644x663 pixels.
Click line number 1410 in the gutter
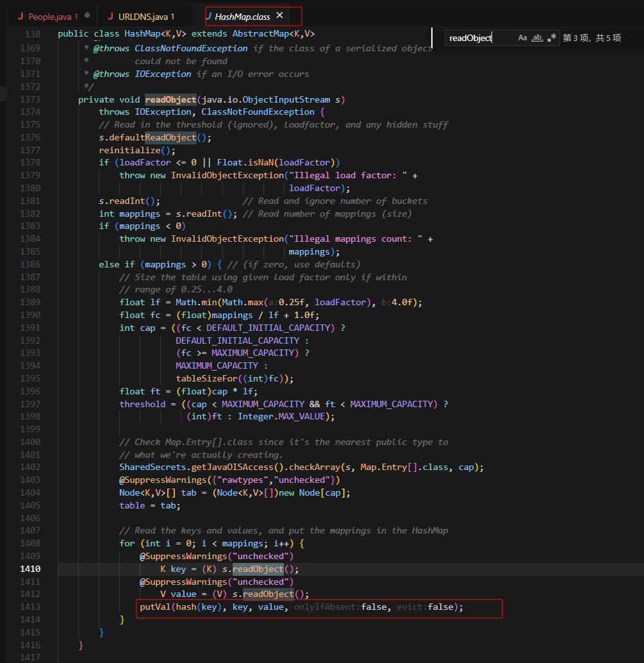tap(29, 569)
